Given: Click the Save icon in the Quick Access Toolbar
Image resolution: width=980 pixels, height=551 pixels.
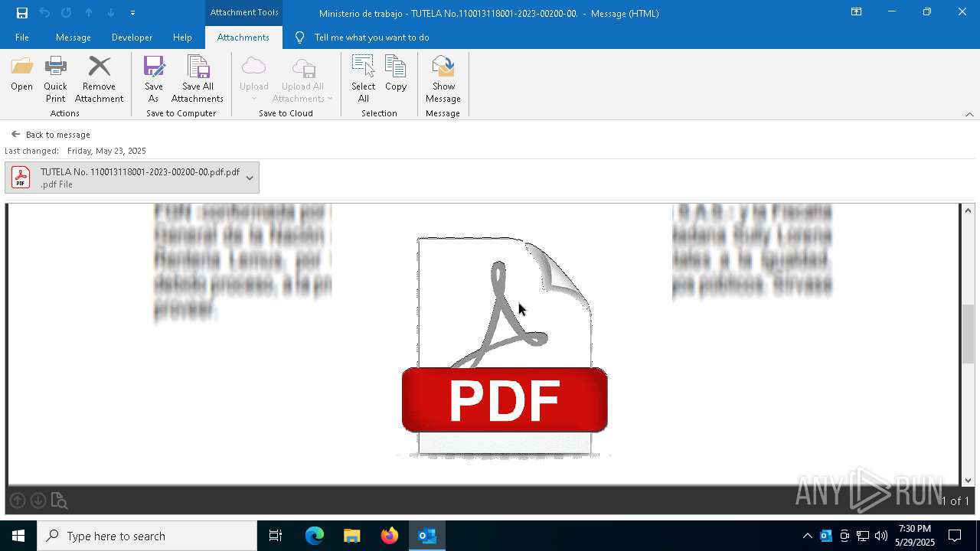Looking at the screenshot, I should [22, 13].
